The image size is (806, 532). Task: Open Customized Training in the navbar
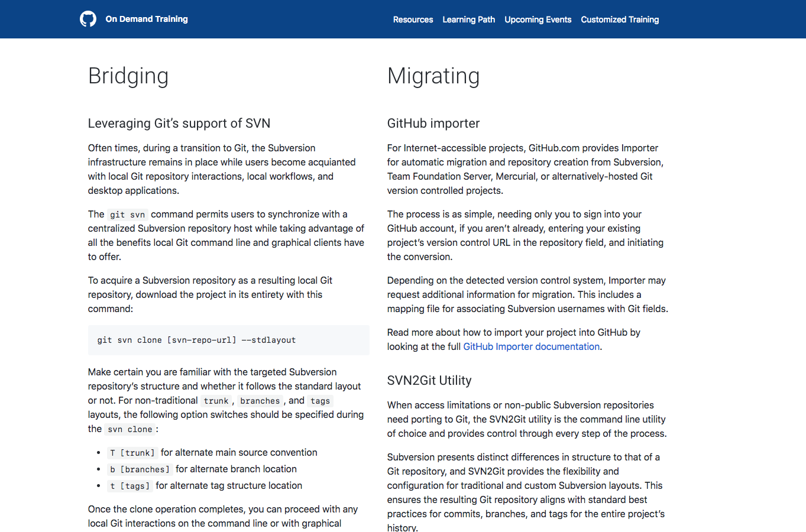[x=620, y=20]
